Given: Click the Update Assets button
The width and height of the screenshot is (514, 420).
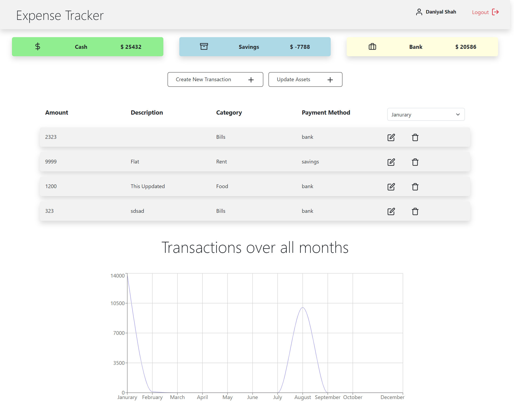Looking at the screenshot, I should coord(294,79).
